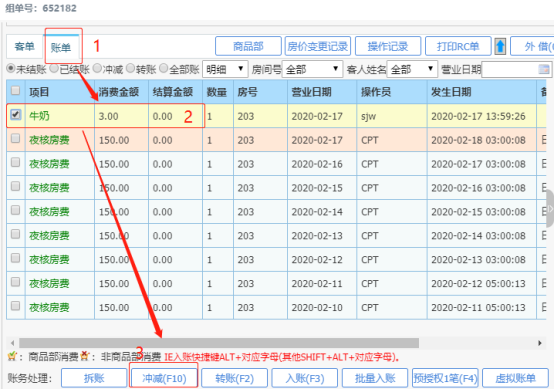554x389 pixels.
Task: Click the scroll-left arrow of the table
Action: 12,343
